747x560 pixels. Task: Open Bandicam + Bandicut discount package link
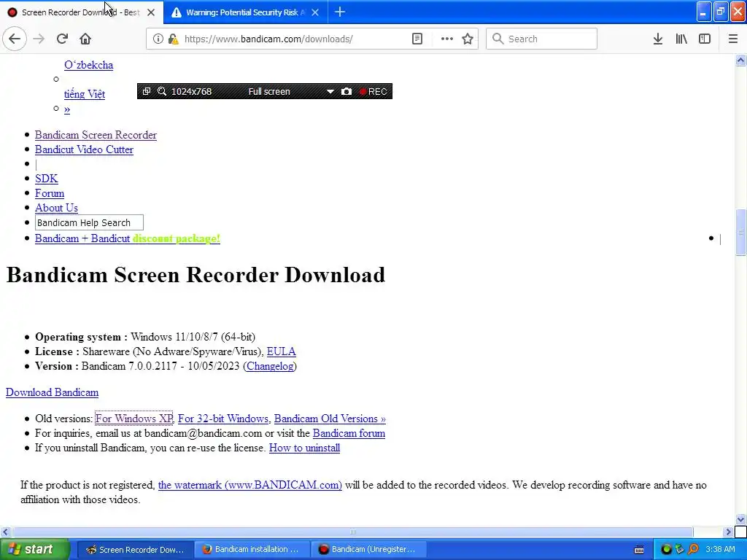click(x=127, y=238)
